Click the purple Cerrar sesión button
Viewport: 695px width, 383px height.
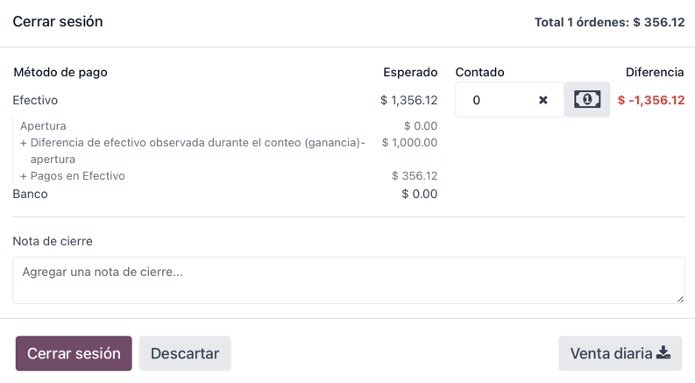[x=74, y=353]
